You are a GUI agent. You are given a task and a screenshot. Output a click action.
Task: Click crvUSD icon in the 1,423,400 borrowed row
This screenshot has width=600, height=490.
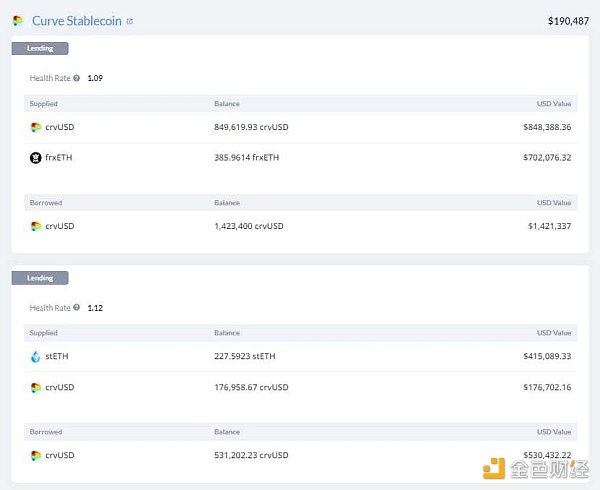(x=36, y=226)
